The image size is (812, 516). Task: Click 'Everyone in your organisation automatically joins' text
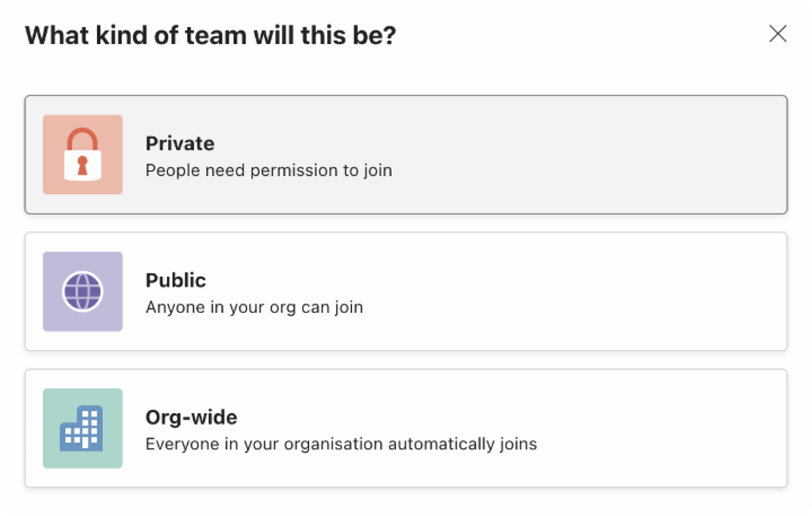(341, 444)
